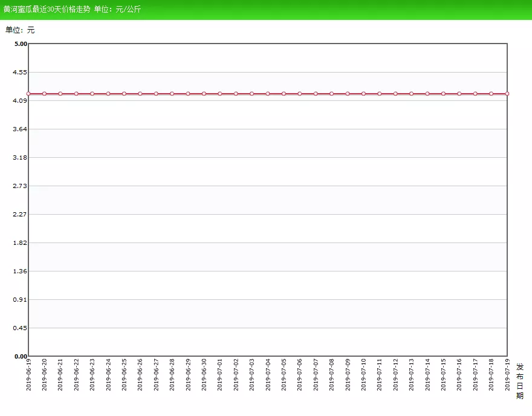Click the 2.27 value on the y-axis
This screenshot has width=532, height=416.
(20, 214)
